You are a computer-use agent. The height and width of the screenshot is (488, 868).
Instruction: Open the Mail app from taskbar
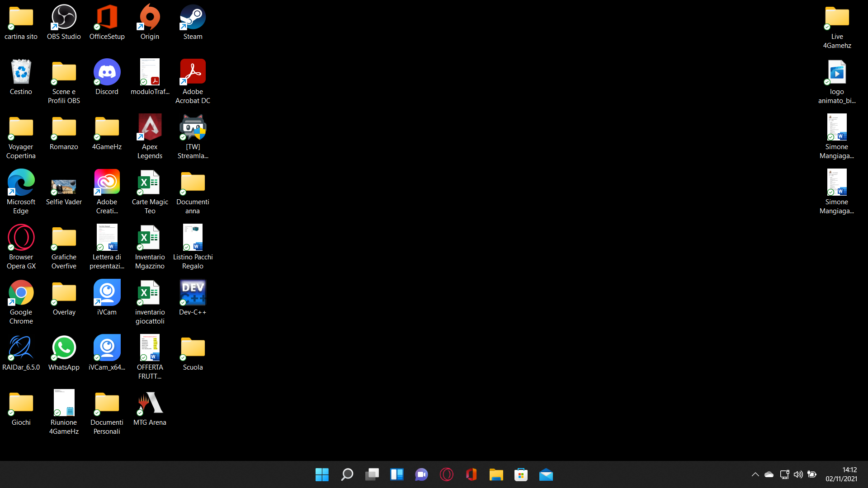tap(546, 474)
